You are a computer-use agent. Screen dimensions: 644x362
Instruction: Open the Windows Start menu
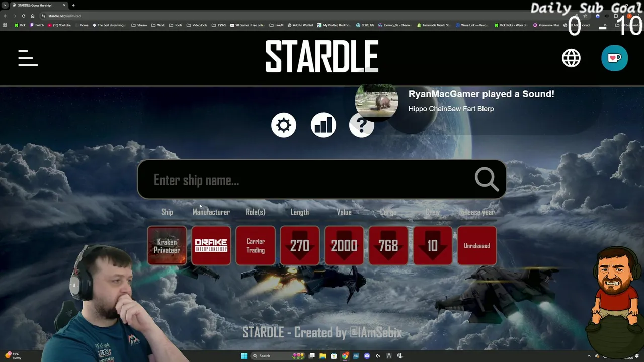[x=244, y=356]
